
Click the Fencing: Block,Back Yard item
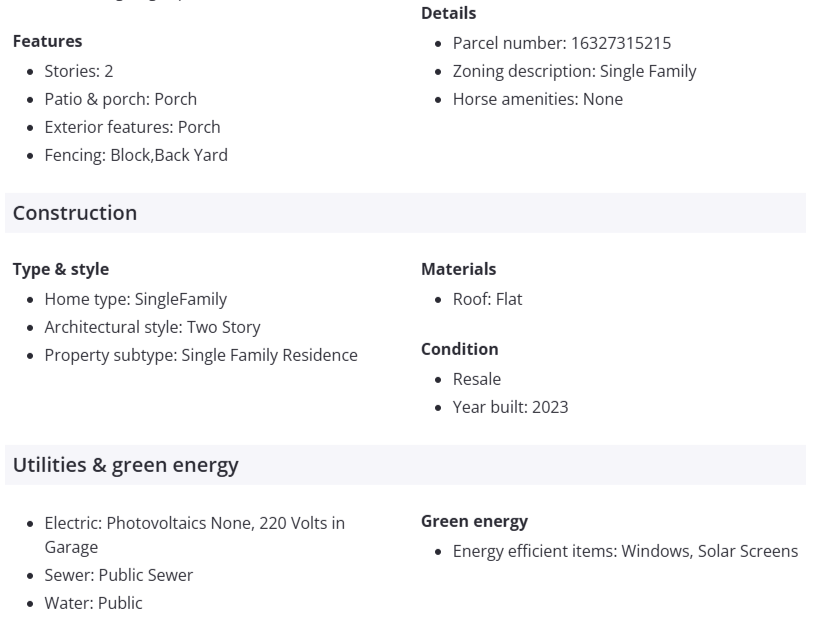[x=136, y=155]
